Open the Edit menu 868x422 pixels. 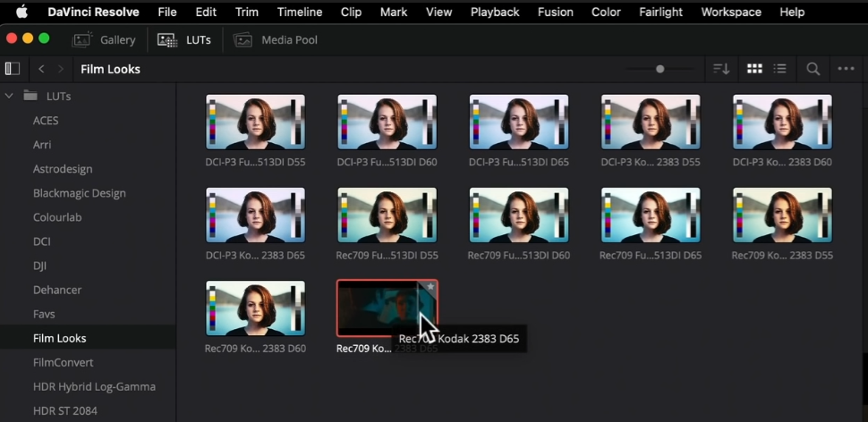tap(206, 12)
